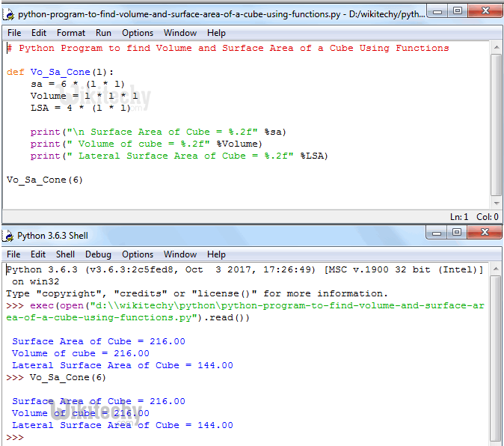The height and width of the screenshot is (446, 504).
Task: Maximize the Python Shell window
Action: click(457, 233)
